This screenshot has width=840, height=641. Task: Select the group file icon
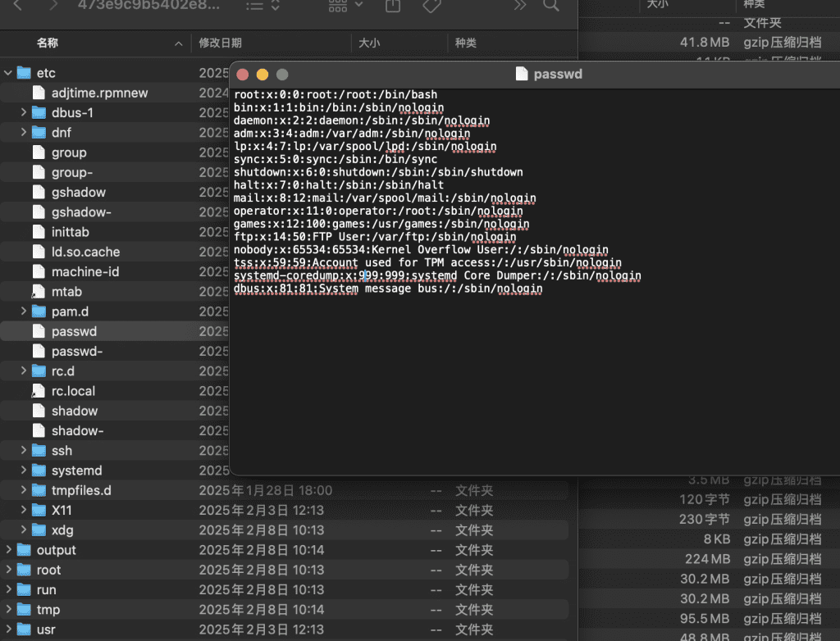39,152
